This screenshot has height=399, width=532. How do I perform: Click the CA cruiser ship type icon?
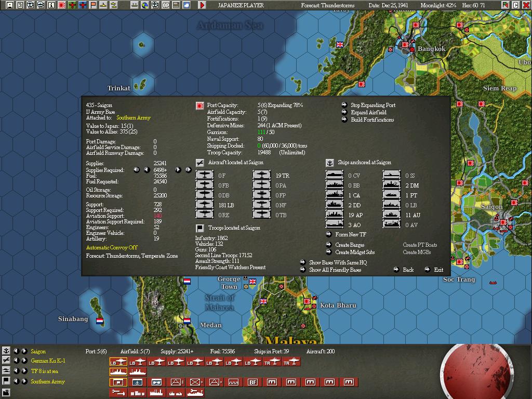[x=334, y=195]
